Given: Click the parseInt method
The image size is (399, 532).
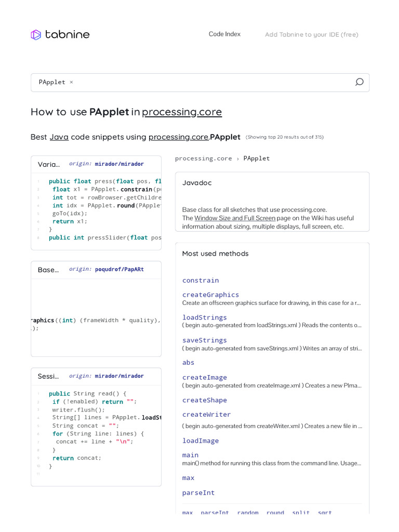Looking at the screenshot, I should click(198, 493).
